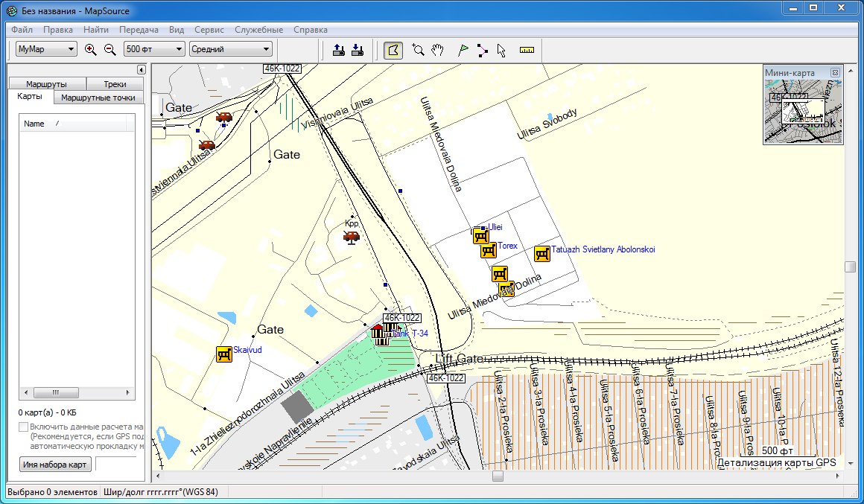Select the map tool icon
864x504 pixels.
[393, 50]
